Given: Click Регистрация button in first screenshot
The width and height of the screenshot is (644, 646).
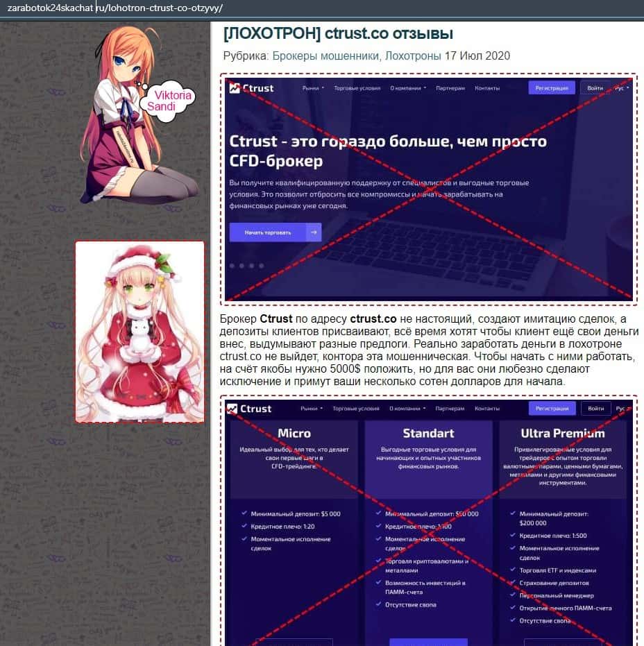Looking at the screenshot, I should point(552,87).
